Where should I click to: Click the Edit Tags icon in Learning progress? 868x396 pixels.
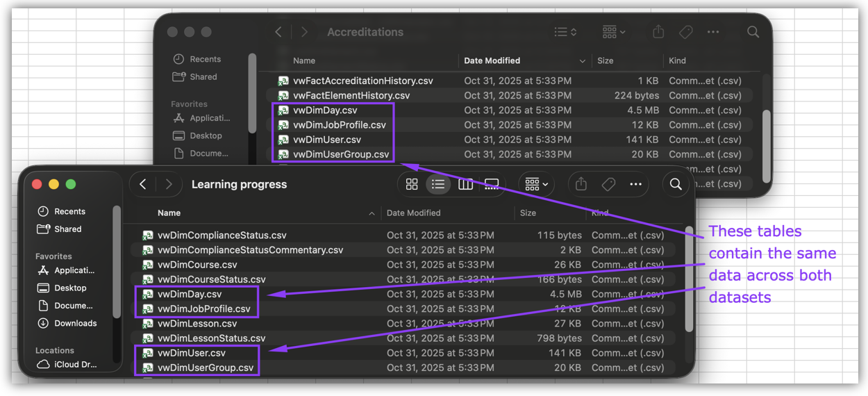click(x=608, y=184)
